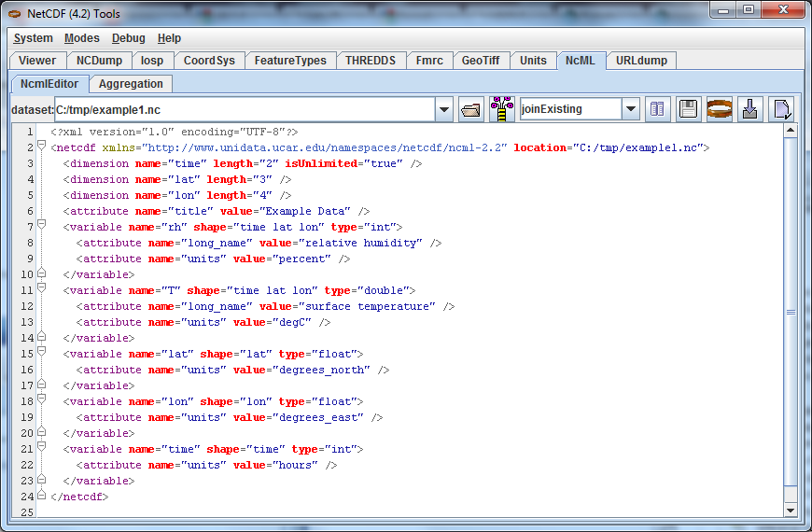Click the download arrow icon
Viewport: 812px width, 532px height.
point(749,109)
